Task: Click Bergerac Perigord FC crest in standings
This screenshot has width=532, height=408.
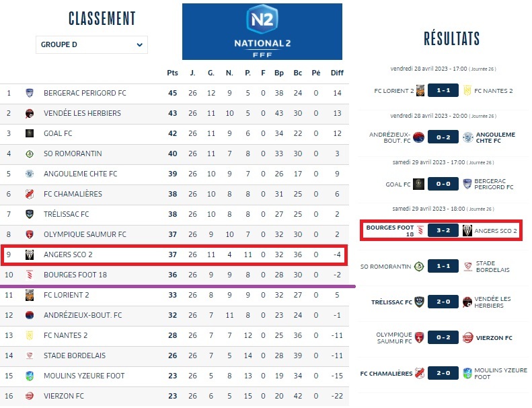Action: pos(30,93)
